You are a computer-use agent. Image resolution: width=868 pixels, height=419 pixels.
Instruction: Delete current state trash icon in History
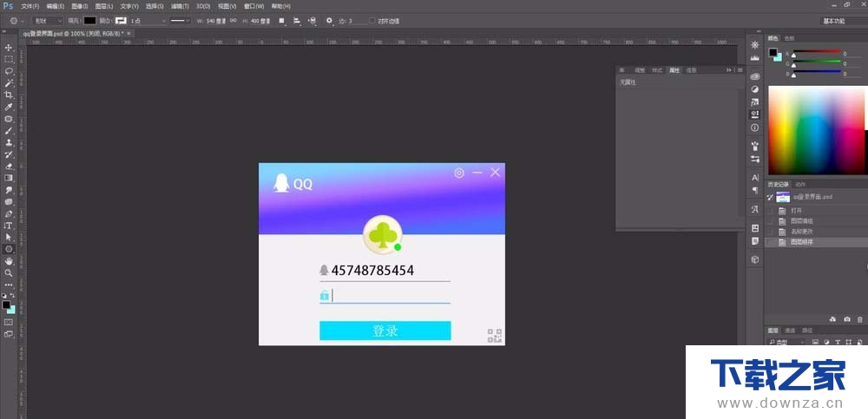[x=859, y=319]
